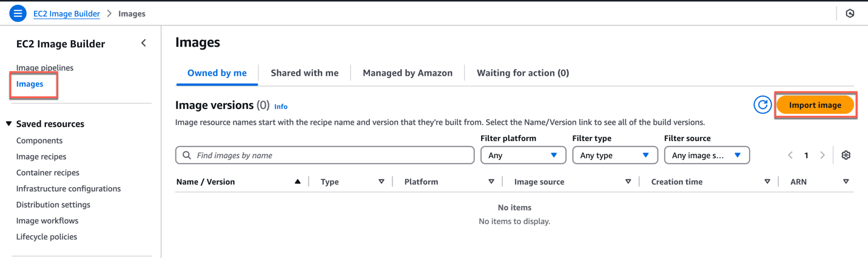Go to Image pipelines in sidebar
The height and width of the screenshot is (258, 868).
tap(45, 68)
